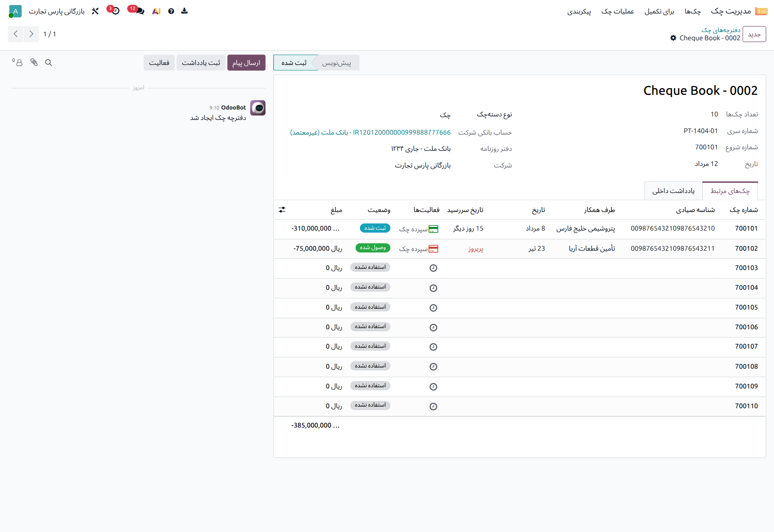Schedule activity clock for cheque 700106
The image size is (774, 532).
pos(433,327)
